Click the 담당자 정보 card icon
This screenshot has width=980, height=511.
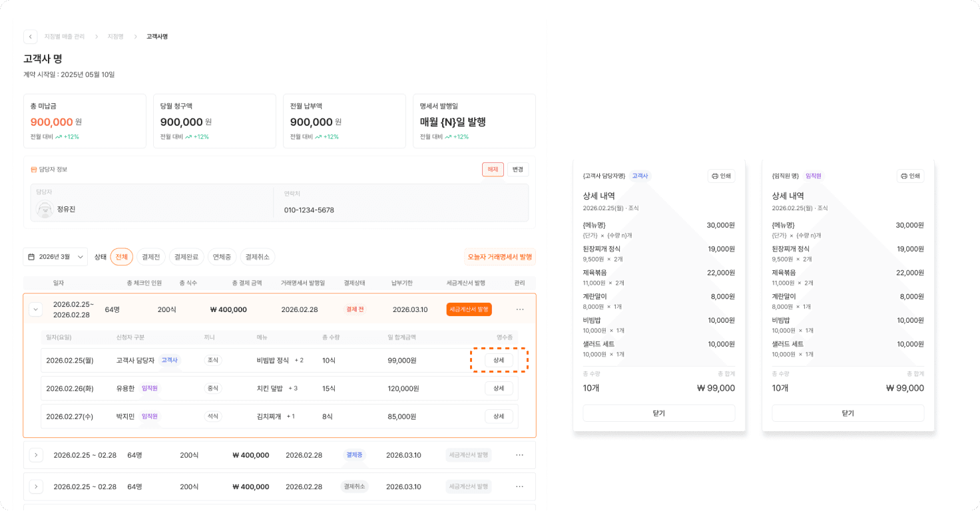click(x=34, y=169)
